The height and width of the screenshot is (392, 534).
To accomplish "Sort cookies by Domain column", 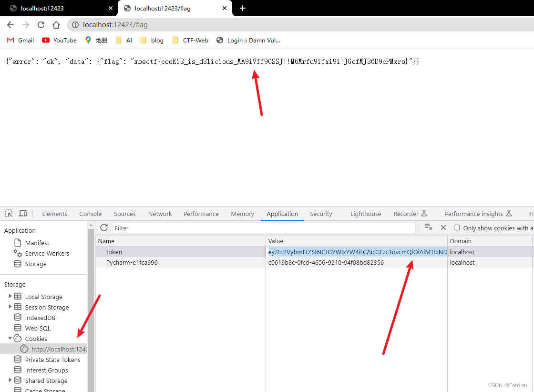I will click(x=490, y=241).
